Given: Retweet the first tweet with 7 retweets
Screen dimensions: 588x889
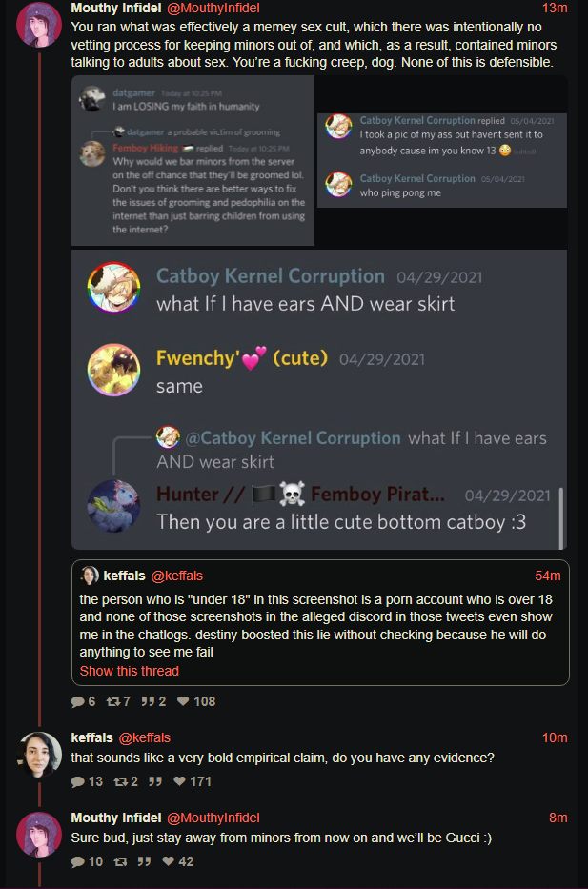Looking at the screenshot, I should click(x=118, y=701).
